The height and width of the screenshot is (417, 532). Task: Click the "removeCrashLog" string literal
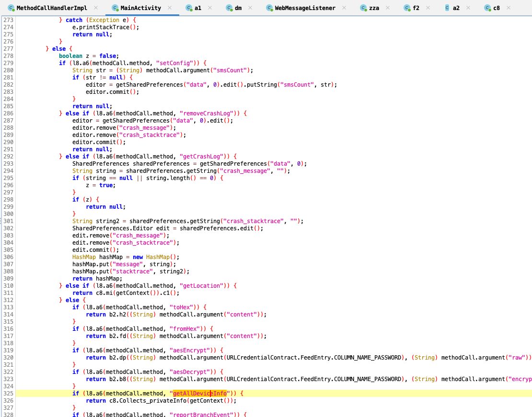coord(208,113)
